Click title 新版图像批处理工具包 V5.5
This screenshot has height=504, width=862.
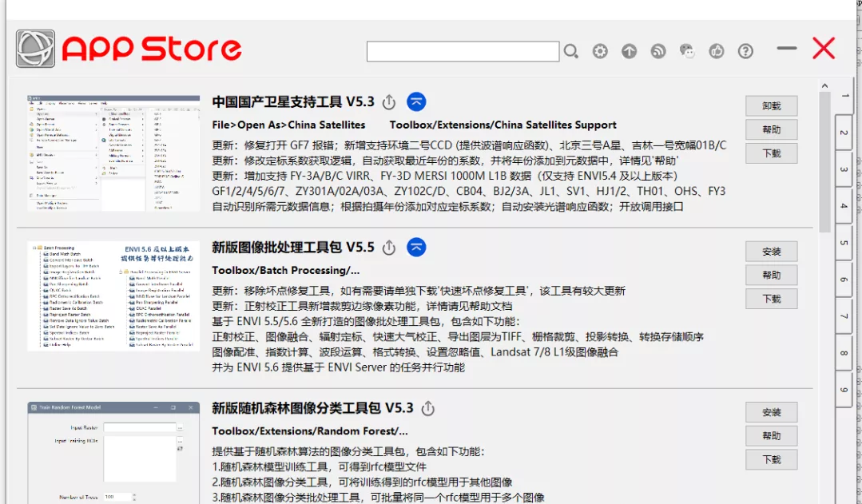pyautogui.click(x=293, y=248)
